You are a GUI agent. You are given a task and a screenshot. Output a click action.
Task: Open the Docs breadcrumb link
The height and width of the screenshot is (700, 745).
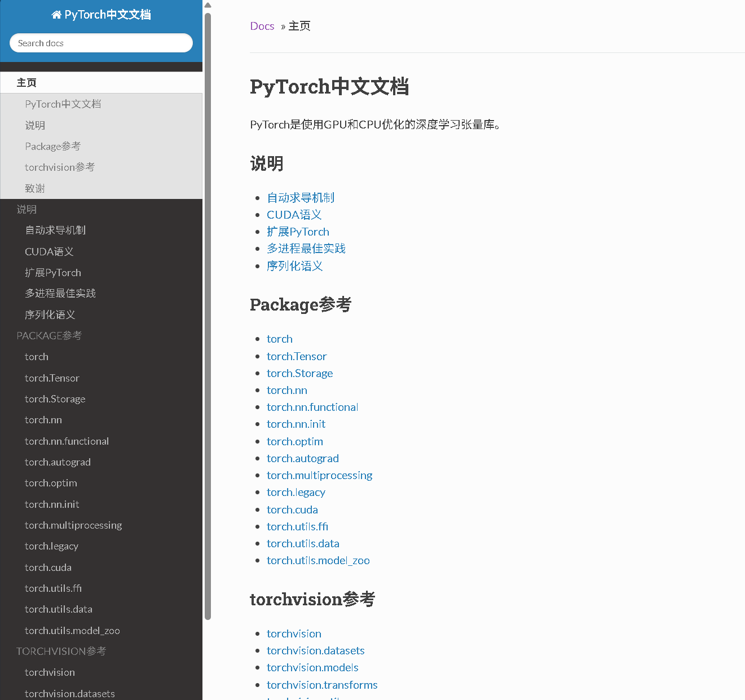pyautogui.click(x=262, y=26)
